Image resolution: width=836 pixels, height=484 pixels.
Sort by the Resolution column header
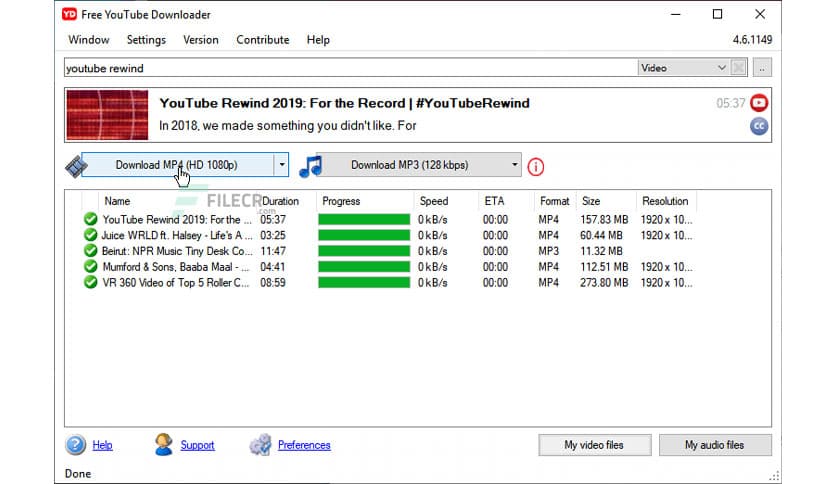[x=665, y=201]
